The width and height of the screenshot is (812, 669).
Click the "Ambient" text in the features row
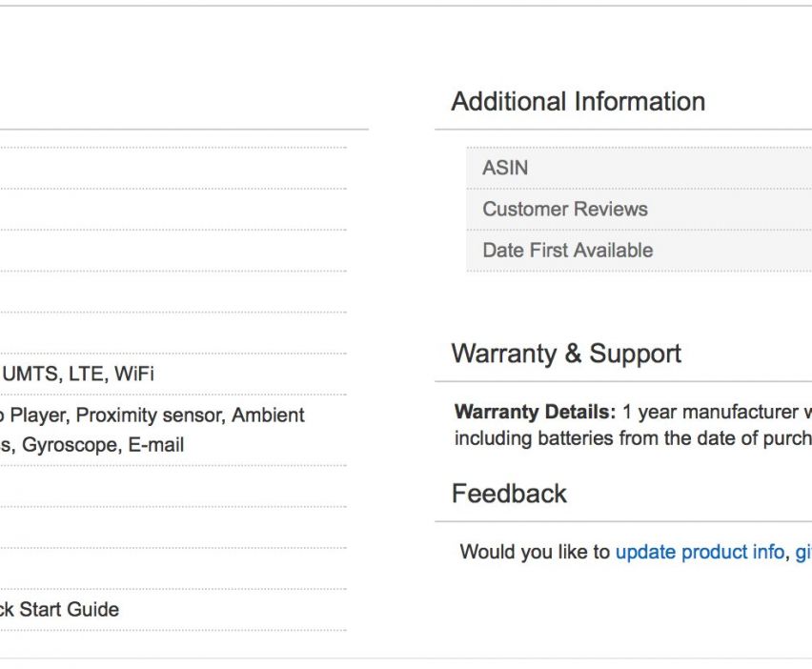[x=268, y=416]
